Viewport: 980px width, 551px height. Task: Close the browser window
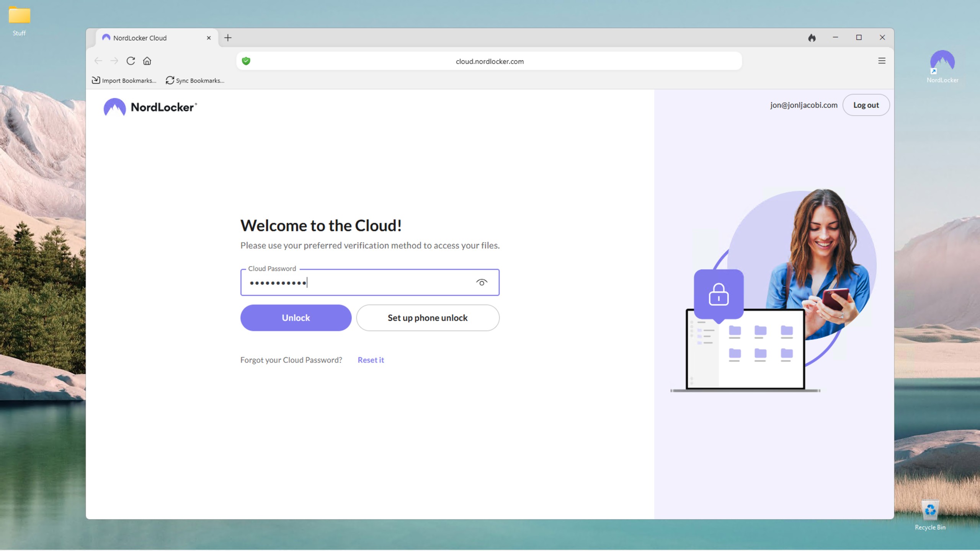[882, 37]
